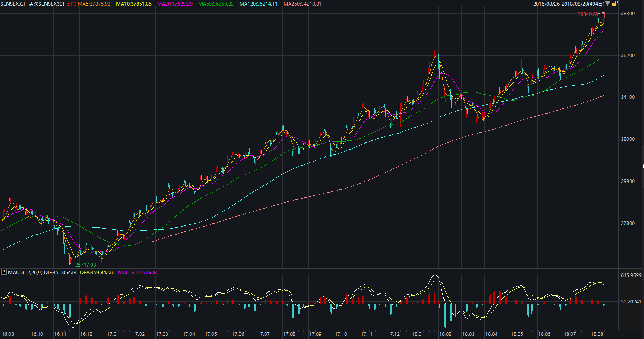Click the 17.11 time axis marker

click(367, 334)
